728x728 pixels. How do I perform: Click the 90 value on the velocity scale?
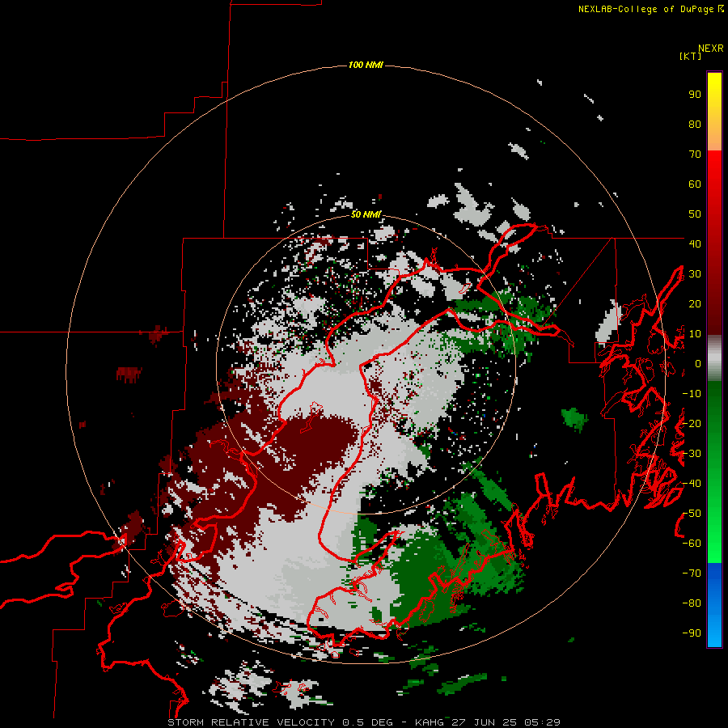click(x=695, y=95)
